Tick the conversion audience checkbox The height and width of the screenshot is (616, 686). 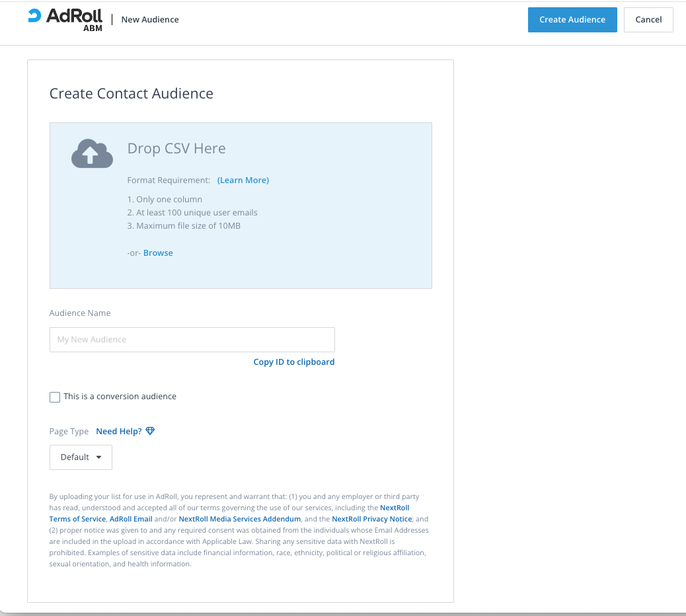pyautogui.click(x=55, y=397)
